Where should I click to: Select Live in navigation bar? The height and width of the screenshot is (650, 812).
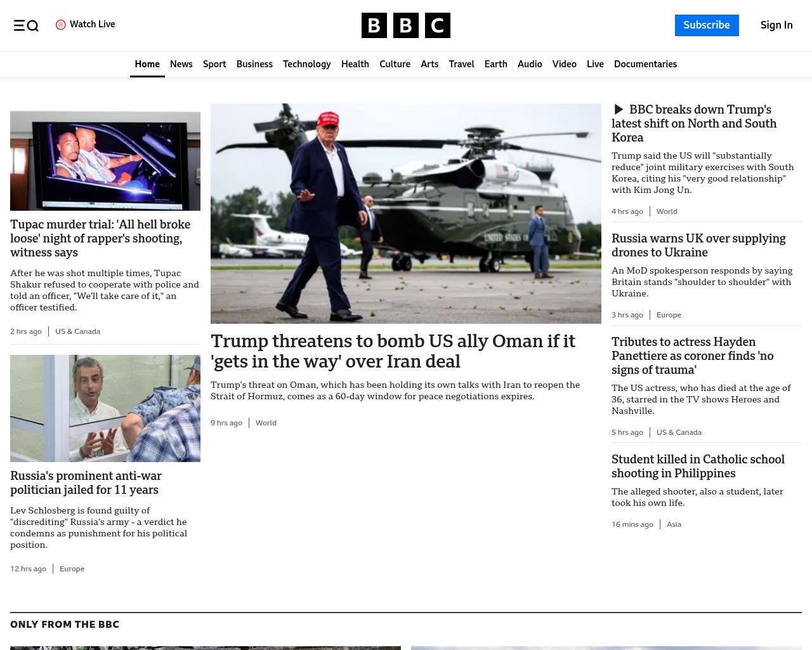pos(595,64)
